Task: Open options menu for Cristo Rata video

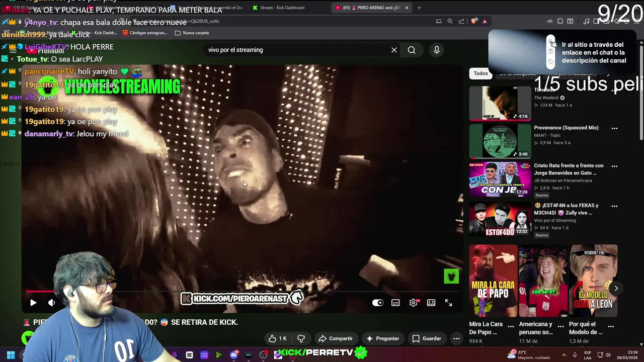Action: point(614,166)
